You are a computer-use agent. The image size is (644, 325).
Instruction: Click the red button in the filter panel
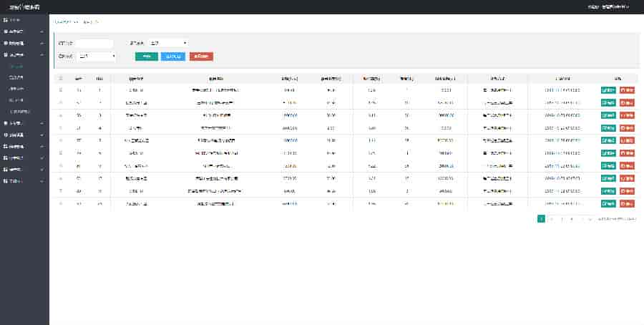click(x=201, y=56)
